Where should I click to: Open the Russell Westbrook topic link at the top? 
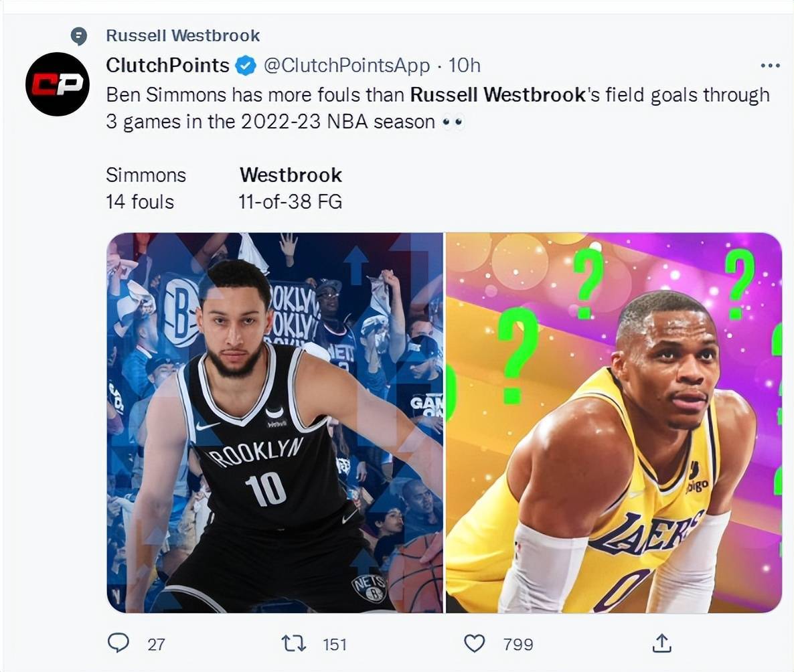pyautogui.click(x=183, y=35)
